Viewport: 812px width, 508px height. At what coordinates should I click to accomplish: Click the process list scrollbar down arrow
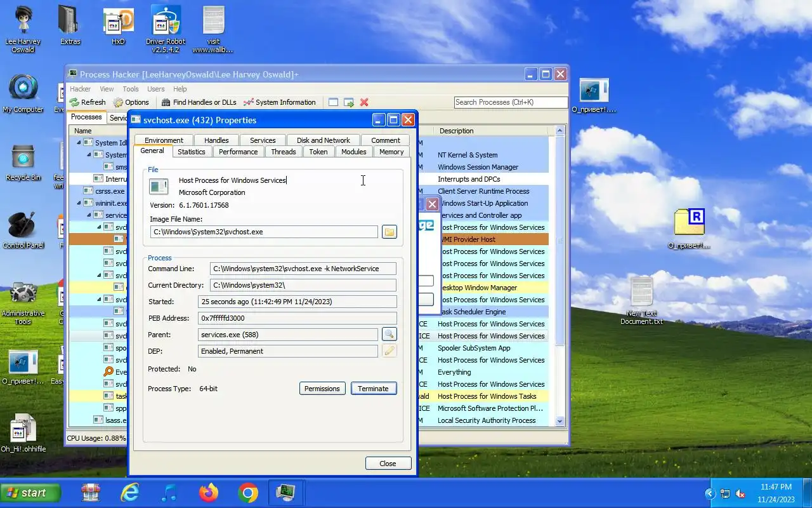[x=560, y=421]
